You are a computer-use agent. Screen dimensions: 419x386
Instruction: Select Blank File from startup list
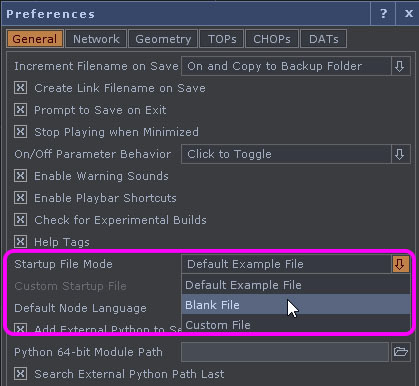coord(296,304)
